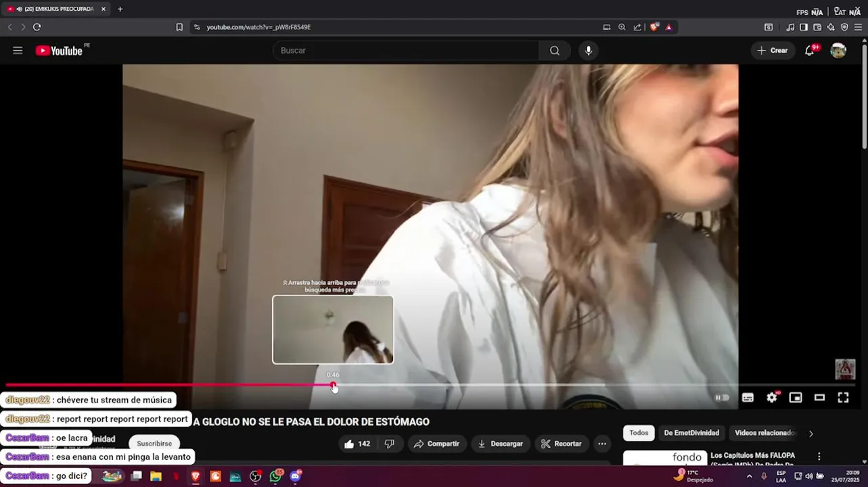Open the Brave VPN shield icon
This screenshot has height=487, width=868.
[x=844, y=27]
